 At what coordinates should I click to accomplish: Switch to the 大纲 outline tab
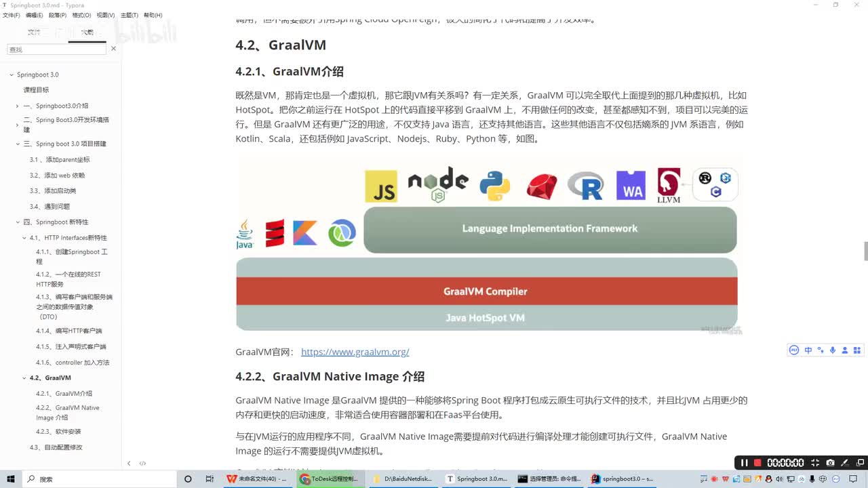[x=87, y=32]
